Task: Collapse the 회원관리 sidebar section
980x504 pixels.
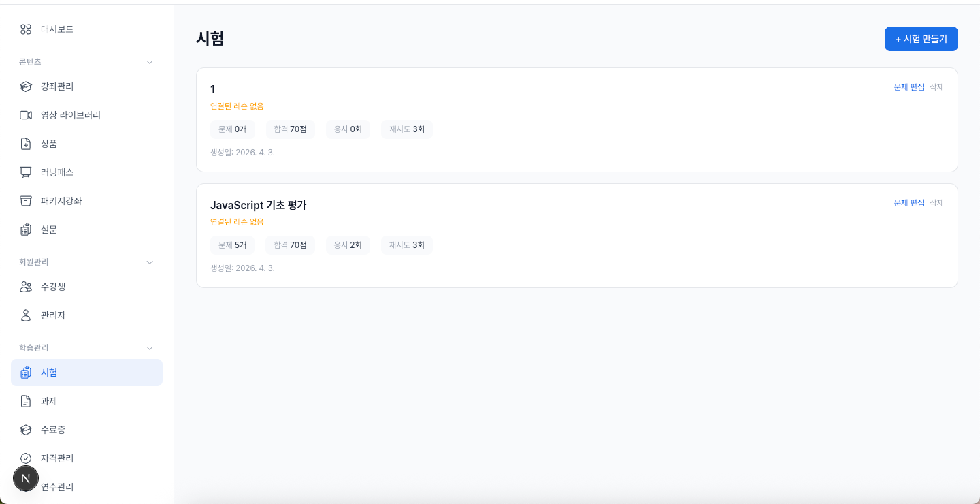Action: 150,262
